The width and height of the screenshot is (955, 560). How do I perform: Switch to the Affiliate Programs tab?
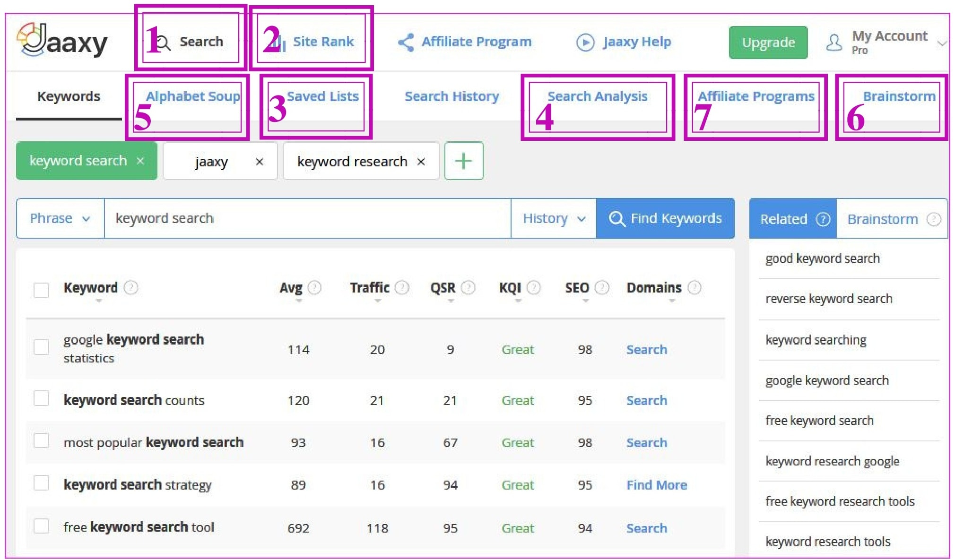pos(756,96)
